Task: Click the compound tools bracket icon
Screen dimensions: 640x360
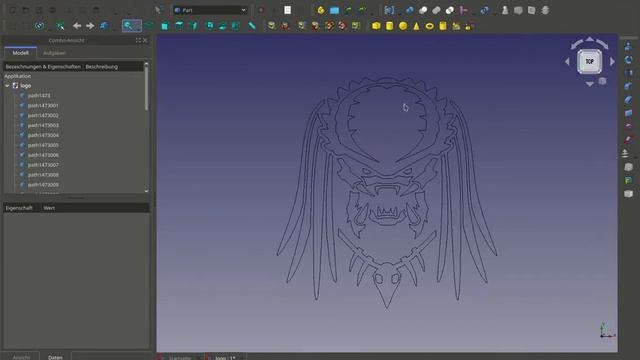Action: [x=389, y=10]
